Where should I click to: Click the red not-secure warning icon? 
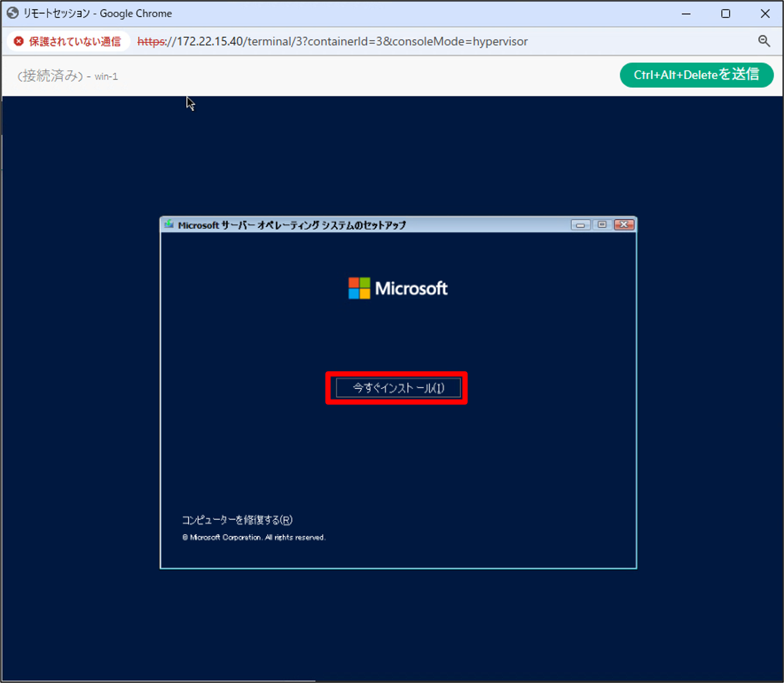[19, 41]
